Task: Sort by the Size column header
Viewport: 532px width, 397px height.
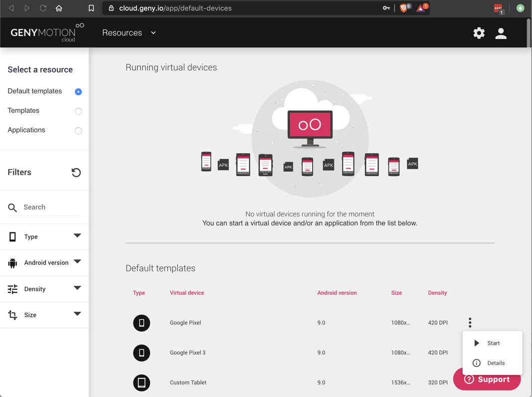Action: [x=396, y=293]
